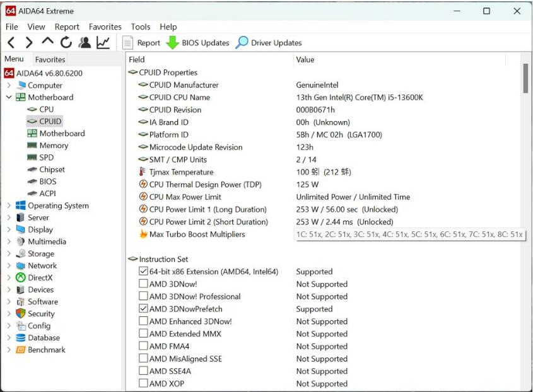
Task: Toggle AMD 3DNow! Professional checkbox
Action: click(x=143, y=296)
